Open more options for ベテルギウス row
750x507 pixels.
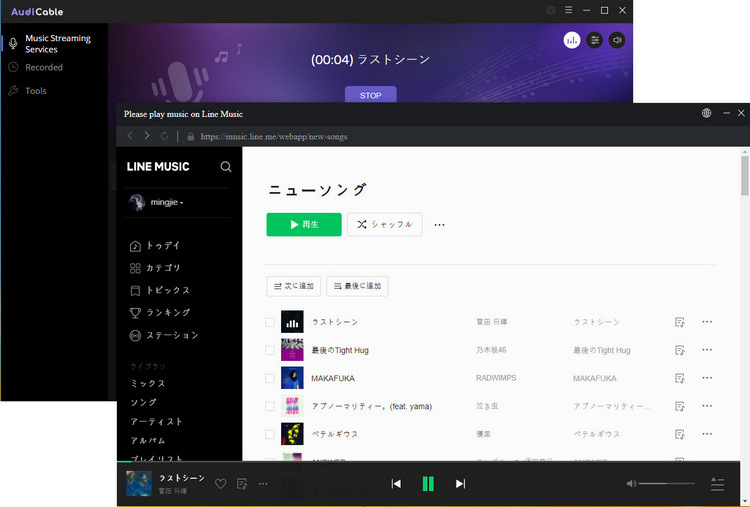(707, 434)
